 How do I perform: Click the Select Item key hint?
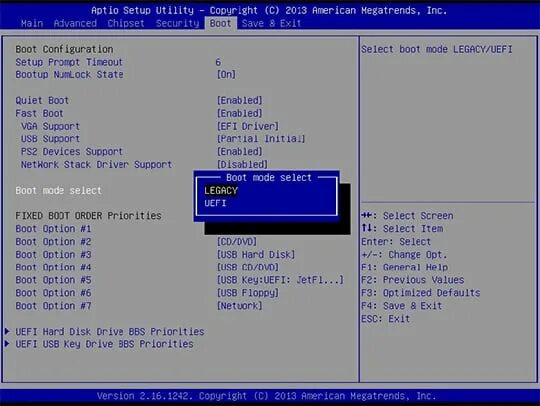click(402, 229)
